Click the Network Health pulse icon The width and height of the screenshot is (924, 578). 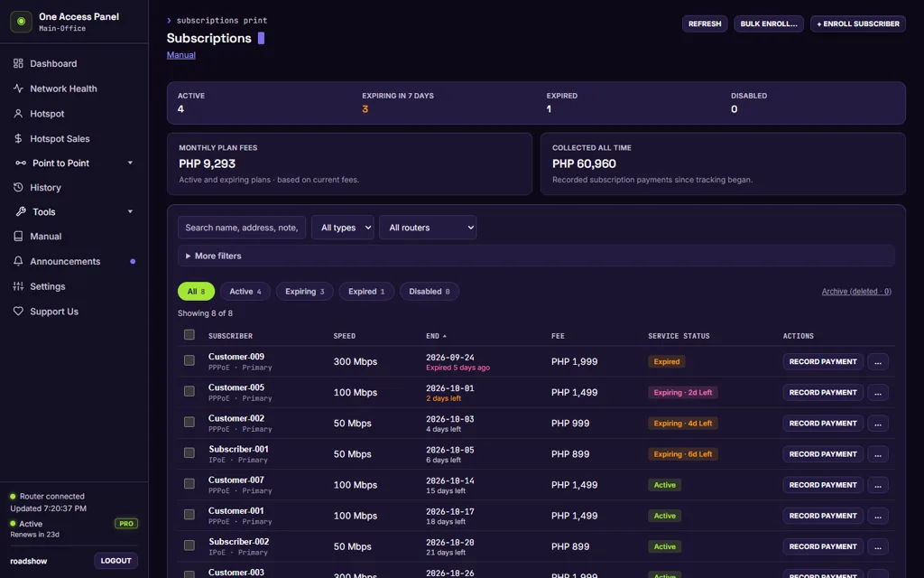tap(18, 89)
